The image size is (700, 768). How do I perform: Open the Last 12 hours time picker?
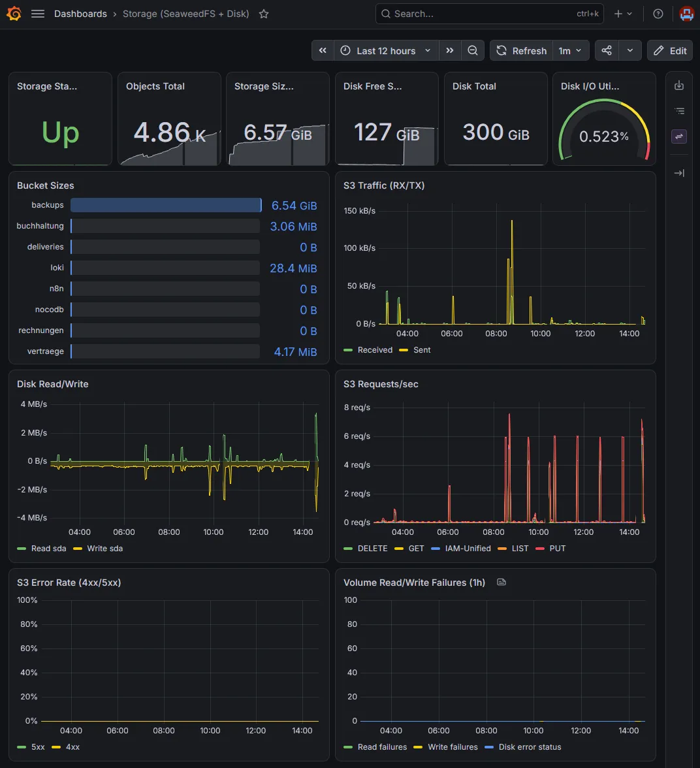coord(387,50)
